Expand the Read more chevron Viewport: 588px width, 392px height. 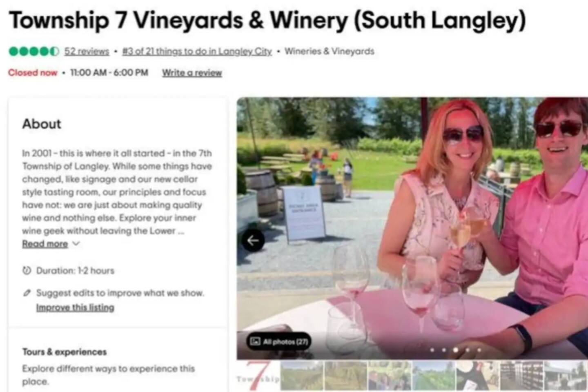(76, 244)
